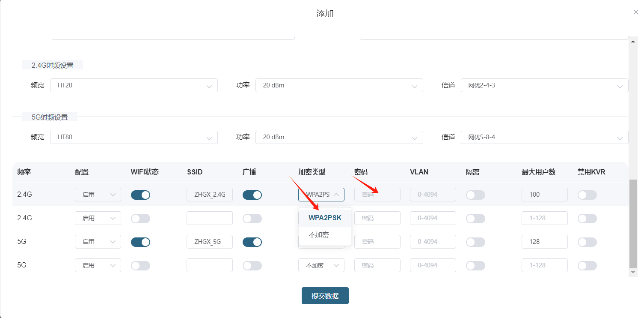644x318 pixels.
Task: Toggle WIFI状态 switch for first 2.4G row
Action: pos(141,195)
